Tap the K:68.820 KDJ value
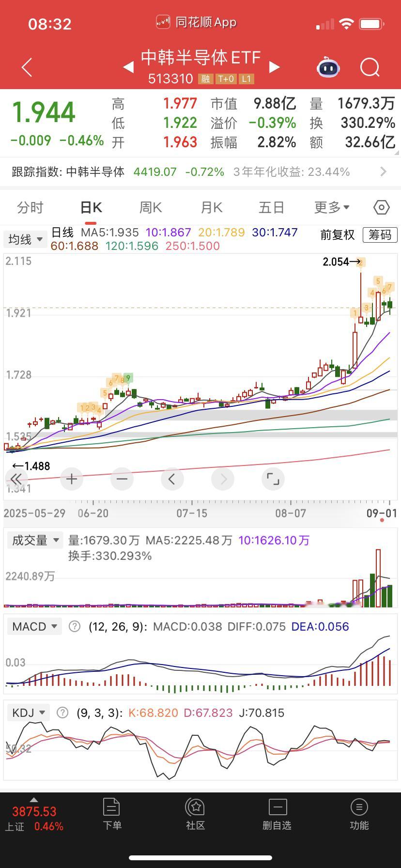This screenshot has width=401, height=868. tap(153, 713)
